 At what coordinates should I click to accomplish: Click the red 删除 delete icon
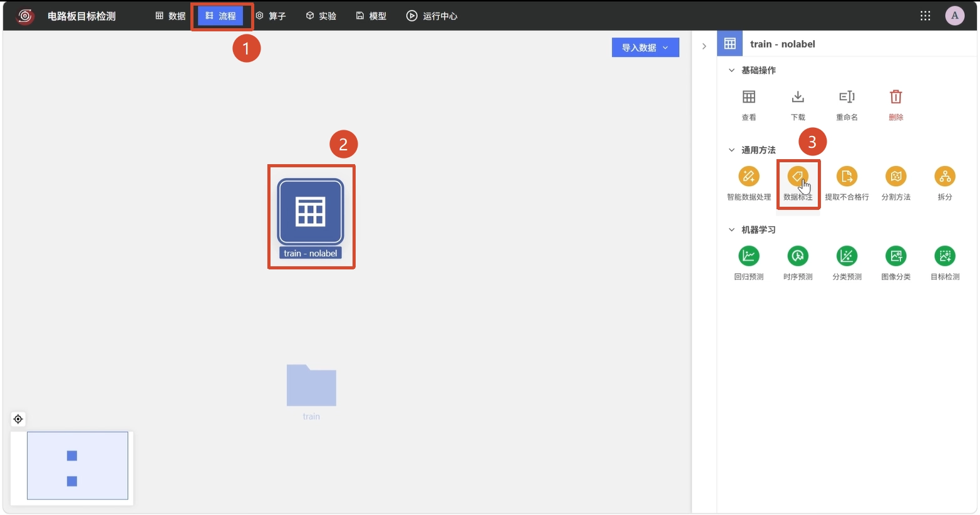click(x=896, y=97)
